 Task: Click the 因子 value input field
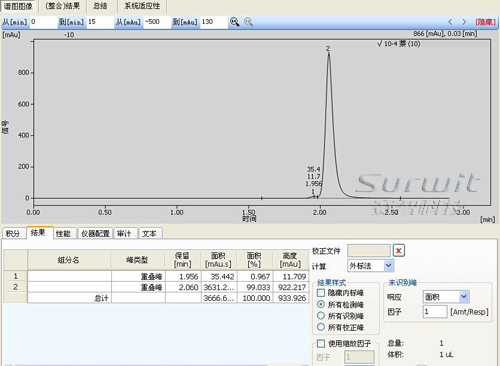click(x=435, y=312)
